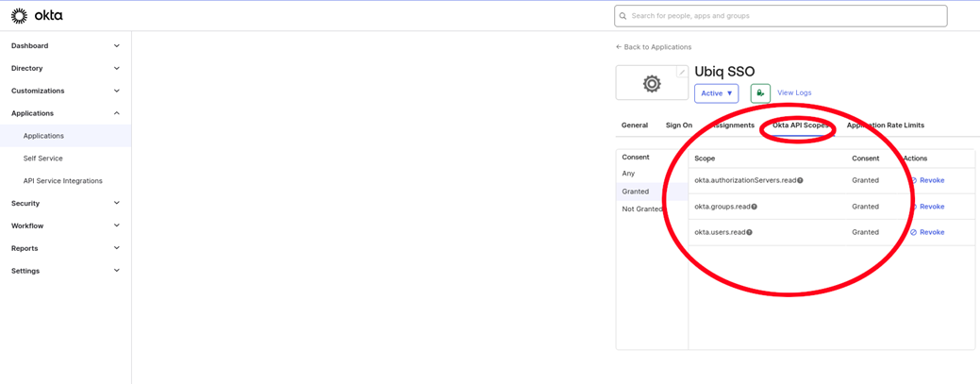The image size is (980, 384).
Task: Switch to Application Rate Limits tab
Action: [x=885, y=125]
